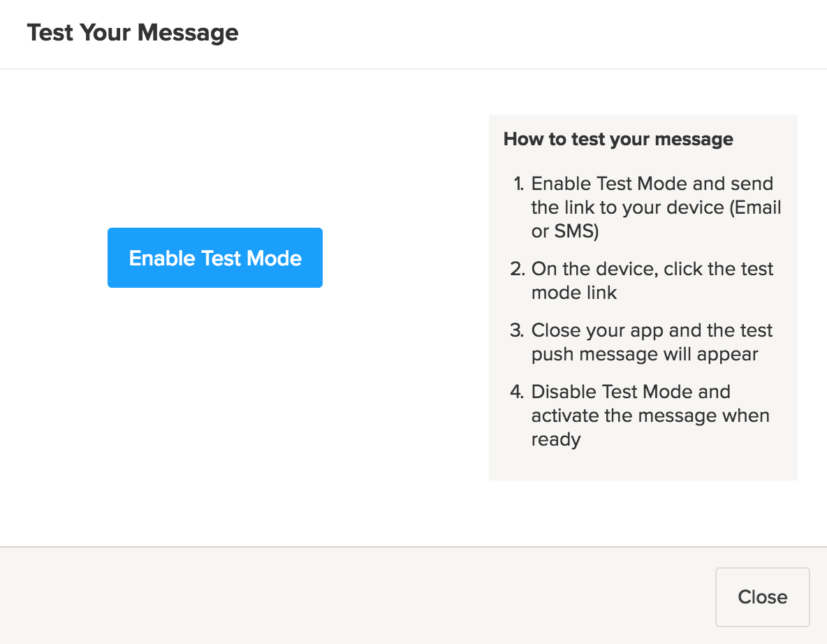Close the Test Your Message dialog
The image size is (827, 644).
(762, 597)
